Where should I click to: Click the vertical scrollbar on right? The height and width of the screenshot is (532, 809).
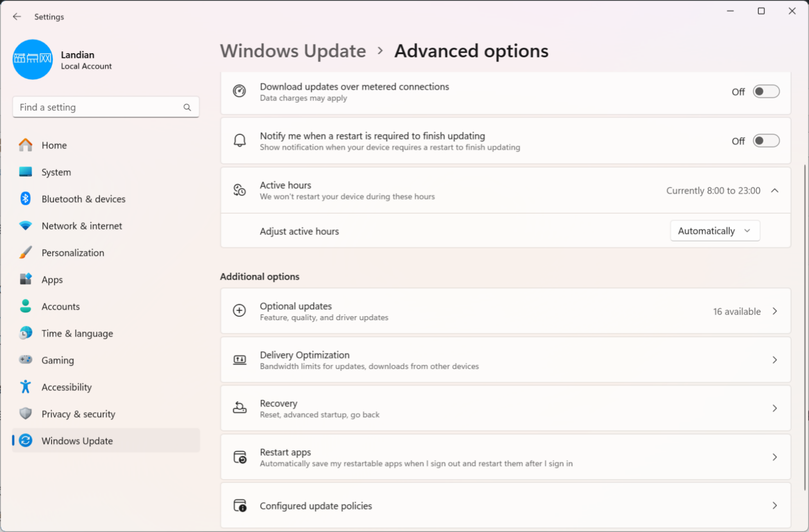point(805,327)
